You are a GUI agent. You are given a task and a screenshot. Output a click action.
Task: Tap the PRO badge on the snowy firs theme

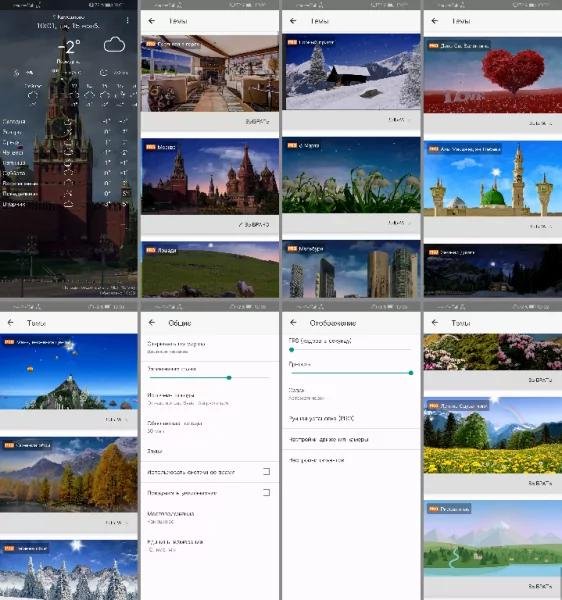coord(9,548)
